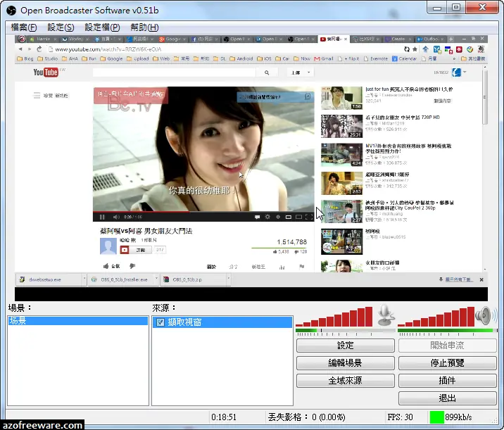Image resolution: width=504 pixels, height=430 pixels.
Task: Click the video statistics bar-chart icon
Action: [x=282, y=267]
